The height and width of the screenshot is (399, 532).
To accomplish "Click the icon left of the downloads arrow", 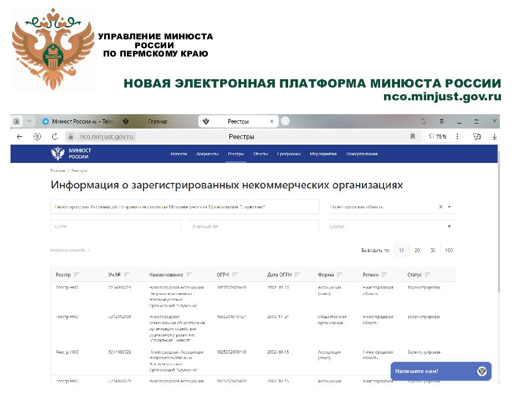I will pyautogui.click(x=477, y=136).
